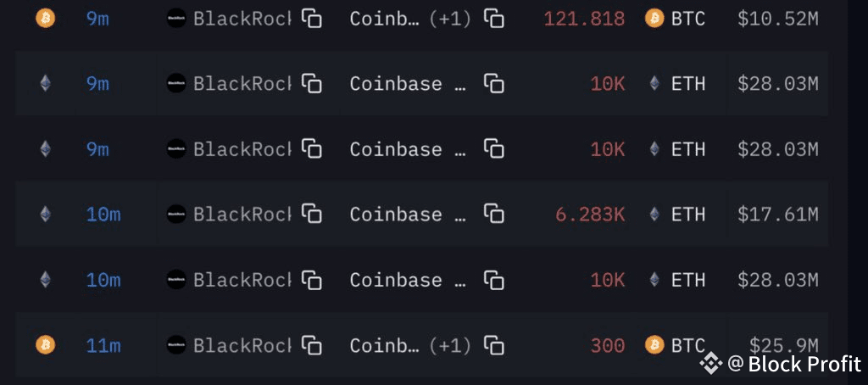Screen dimensions: 868x385
Task: Copy Coinbase address in 6.283K ETH row
Action: click(x=494, y=214)
